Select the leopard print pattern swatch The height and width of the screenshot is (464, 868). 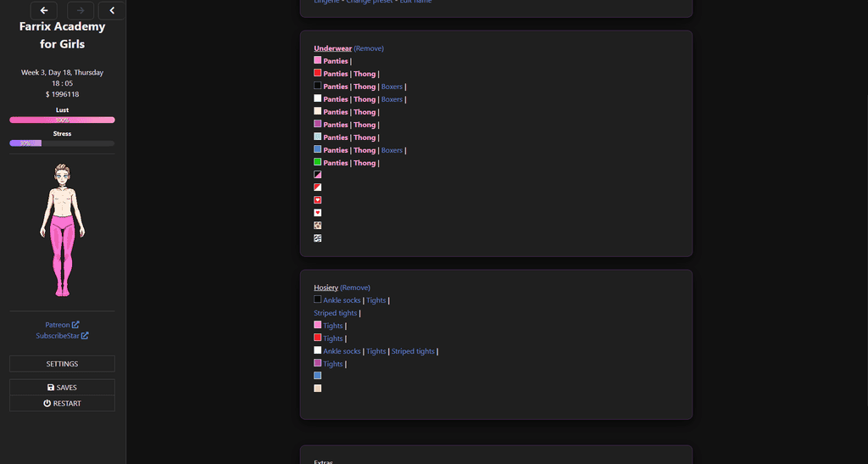318,226
